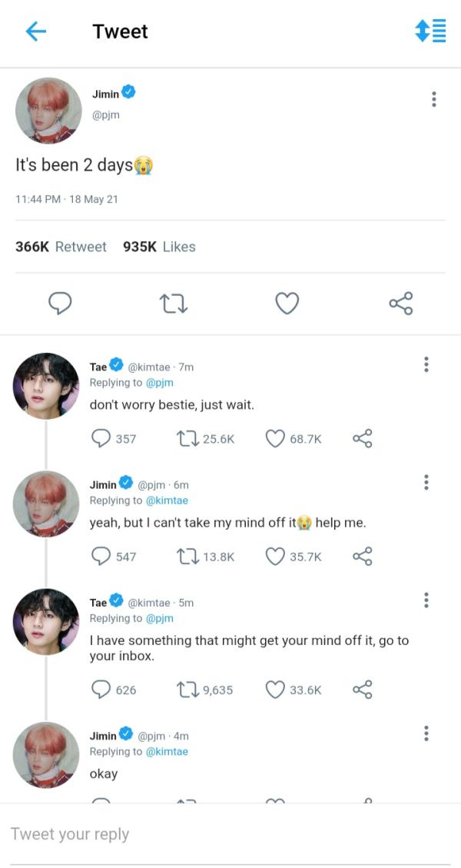
Task: Open the @pjm mention in Tae's first reply
Action: [x=159, y=383]
